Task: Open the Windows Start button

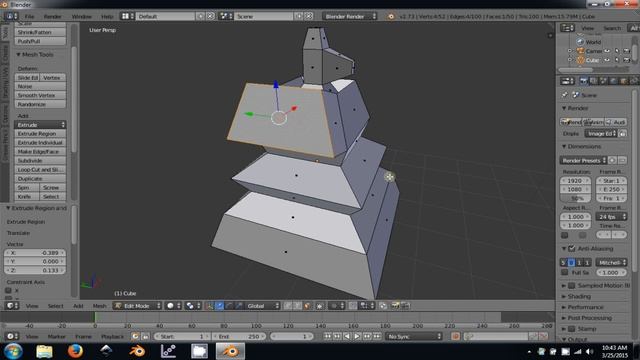Action: [x=13, y=351]
